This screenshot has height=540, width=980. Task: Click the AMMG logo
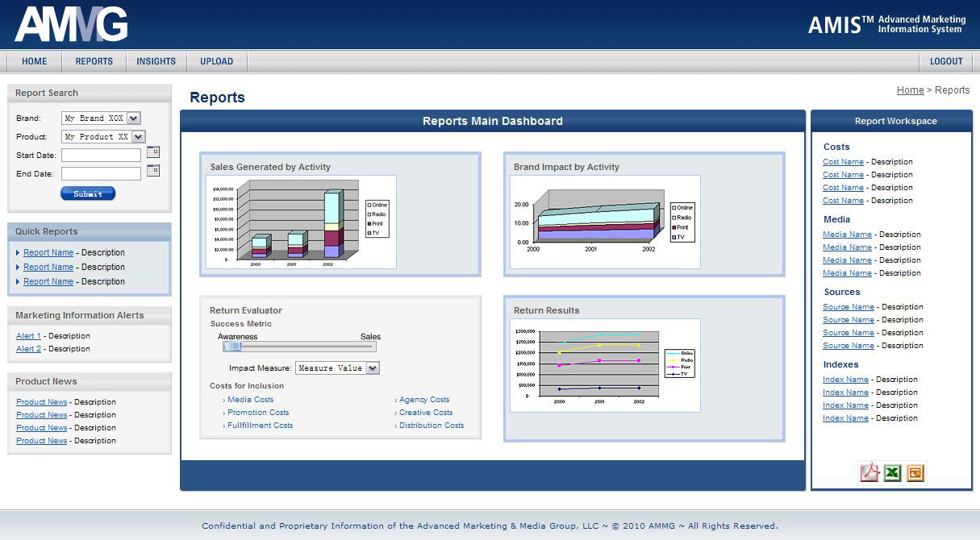click(71, 24)
